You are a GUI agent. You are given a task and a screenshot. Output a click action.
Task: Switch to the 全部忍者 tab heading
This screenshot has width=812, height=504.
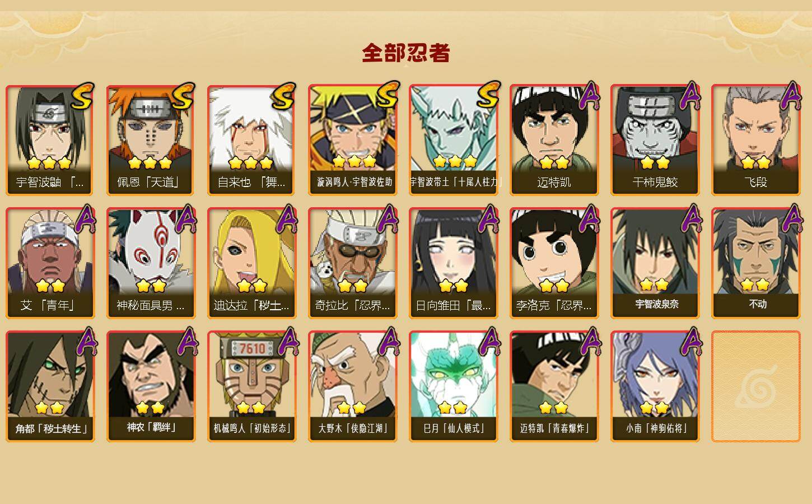click(406, 53)
